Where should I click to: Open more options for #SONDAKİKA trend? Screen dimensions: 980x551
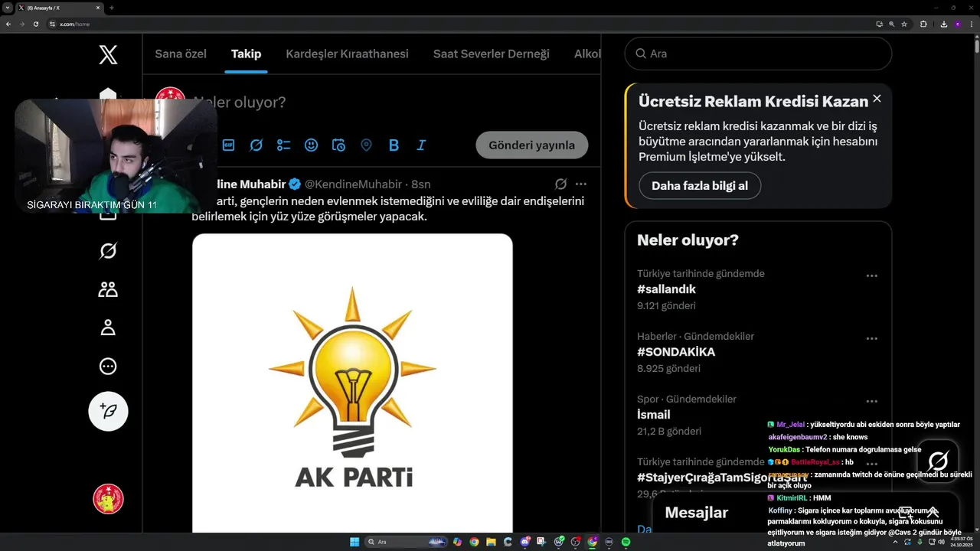871,338
